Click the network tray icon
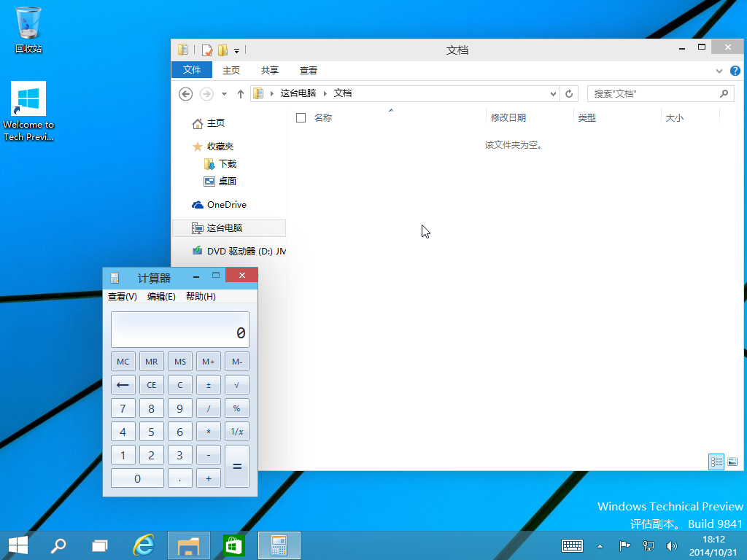747x560 pixels. pyautogui.click(x=649, y=545)
